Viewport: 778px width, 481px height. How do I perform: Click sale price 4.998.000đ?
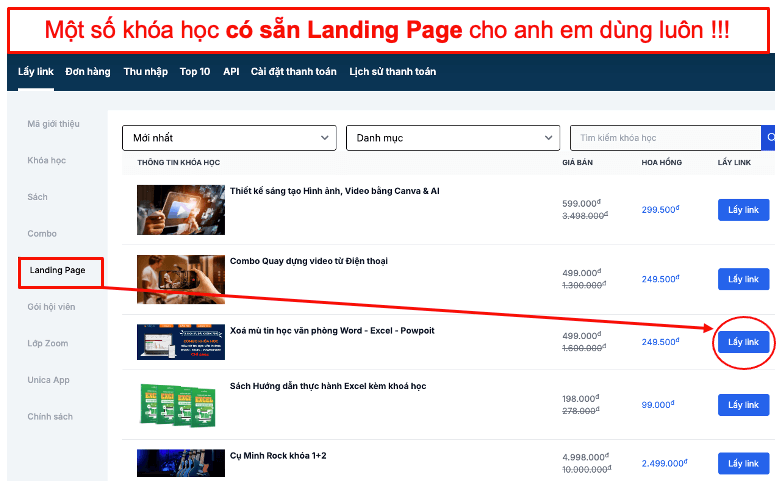[x=585, y=457]
